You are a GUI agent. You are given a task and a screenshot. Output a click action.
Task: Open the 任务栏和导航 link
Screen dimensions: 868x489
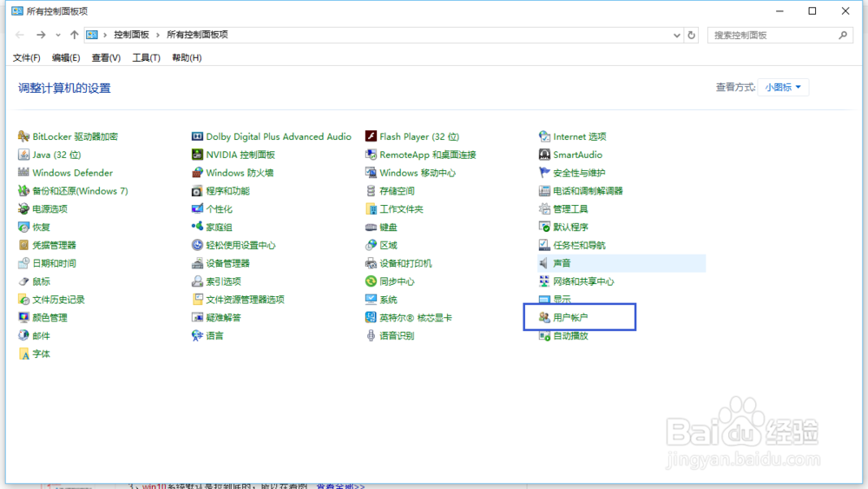coord(579,245)
